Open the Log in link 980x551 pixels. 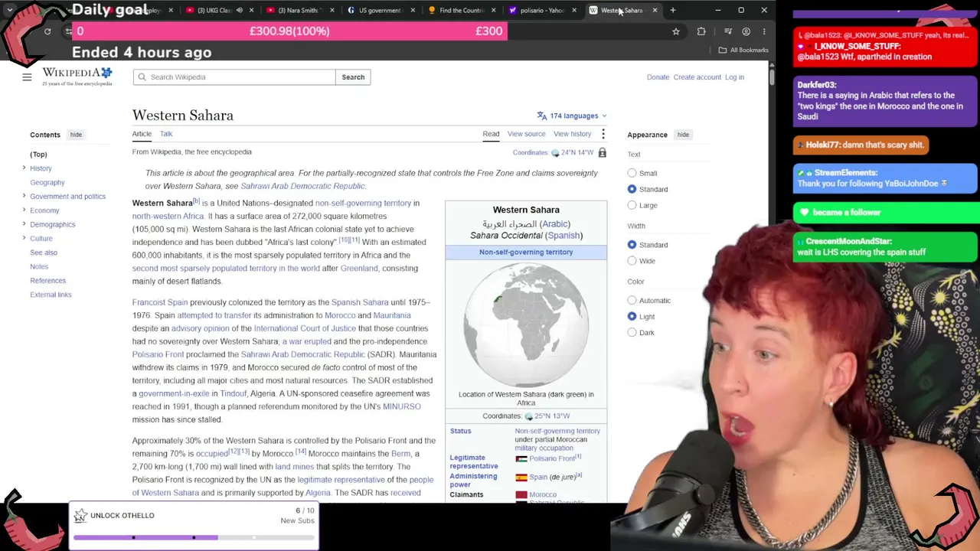[x=734, y=77]
